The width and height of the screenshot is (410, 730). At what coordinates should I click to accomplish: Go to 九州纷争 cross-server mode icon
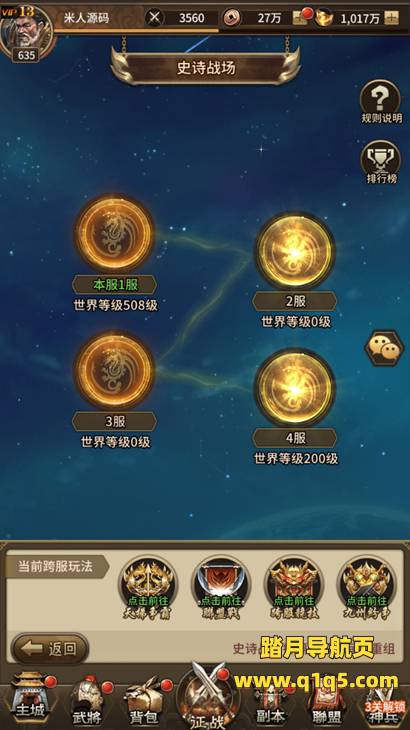point(366,588)
